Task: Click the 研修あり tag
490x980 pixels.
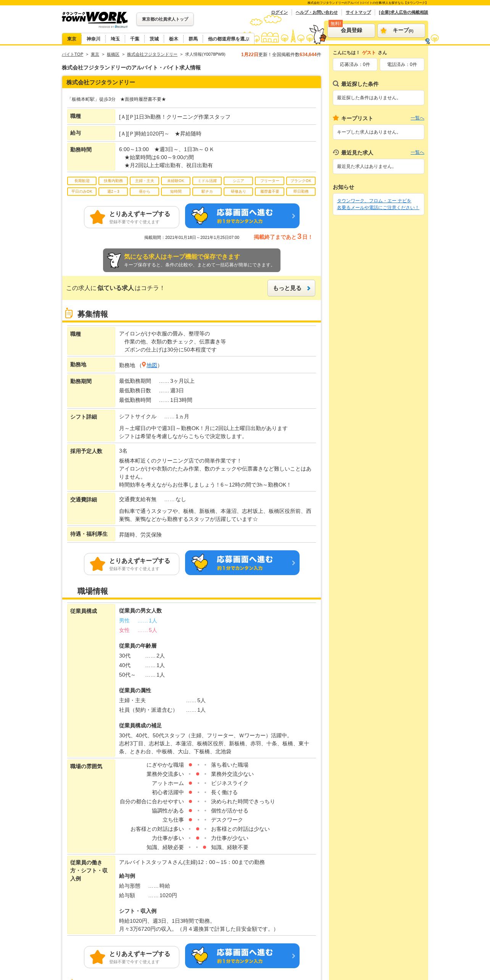Action: 239,192
